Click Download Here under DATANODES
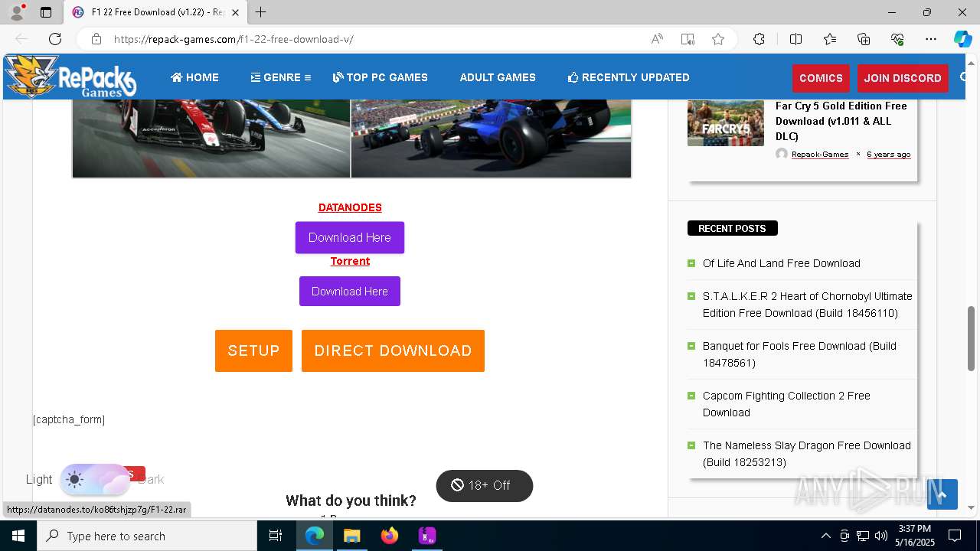 tap(350, 237)
